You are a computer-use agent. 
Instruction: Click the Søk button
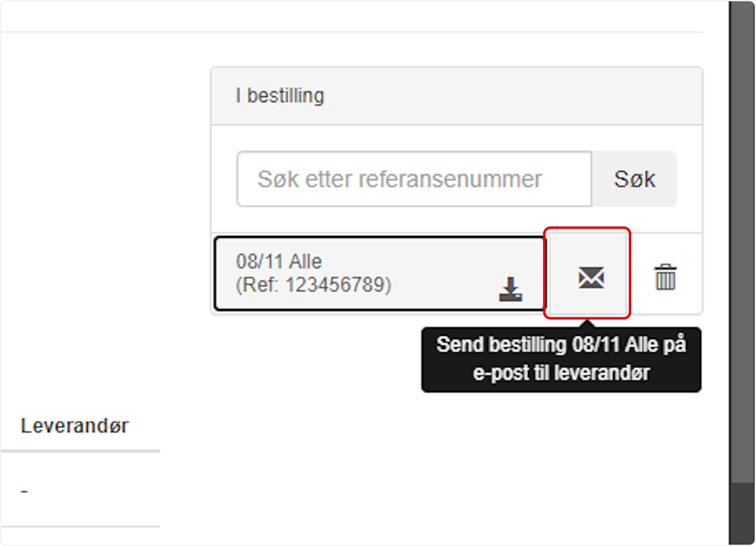click(634, 180)
